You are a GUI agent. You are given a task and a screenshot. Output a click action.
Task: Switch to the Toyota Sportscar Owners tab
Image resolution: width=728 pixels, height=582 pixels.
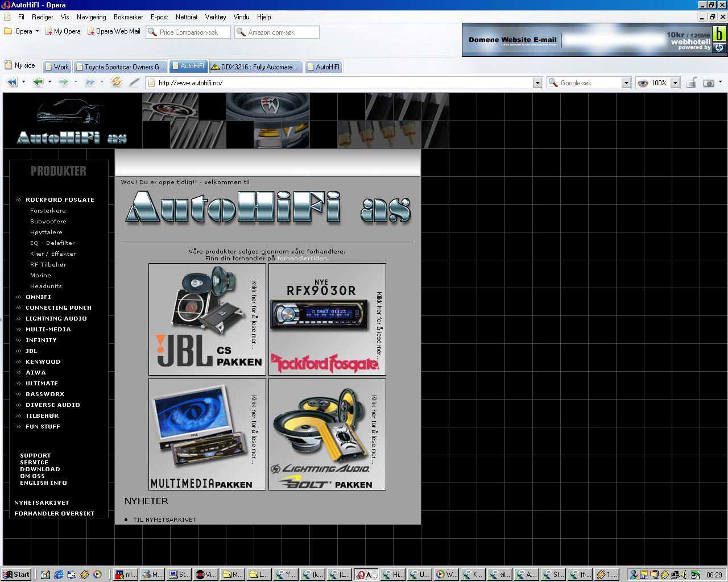pos(121,67)
